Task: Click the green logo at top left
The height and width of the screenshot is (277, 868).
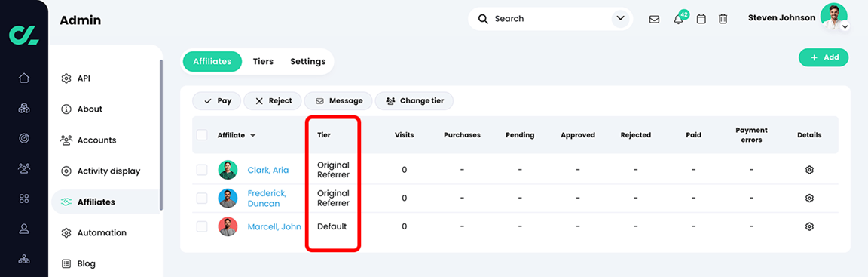Action: tap(24, 35)
